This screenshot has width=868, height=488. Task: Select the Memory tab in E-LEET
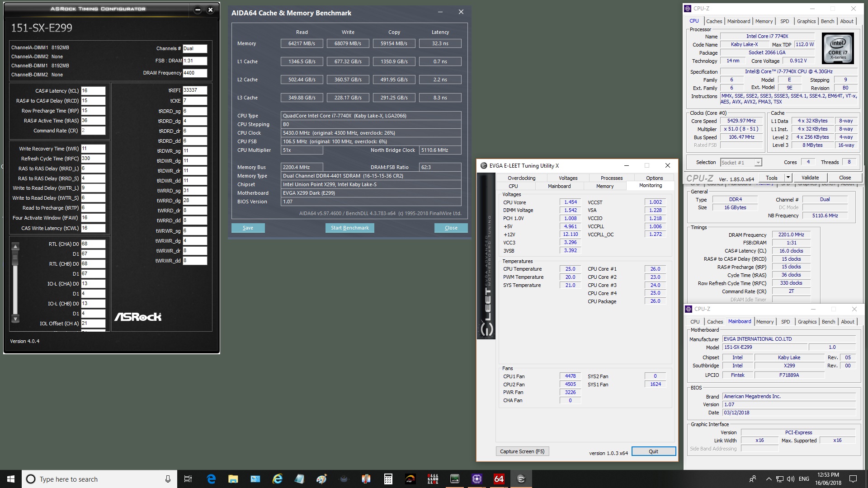click(605, 186)
